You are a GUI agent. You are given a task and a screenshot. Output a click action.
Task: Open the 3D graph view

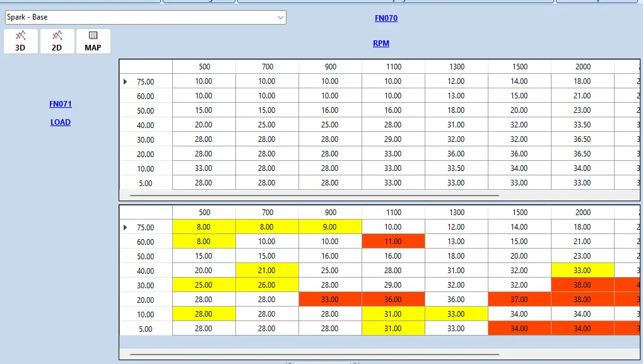(20, 42)
